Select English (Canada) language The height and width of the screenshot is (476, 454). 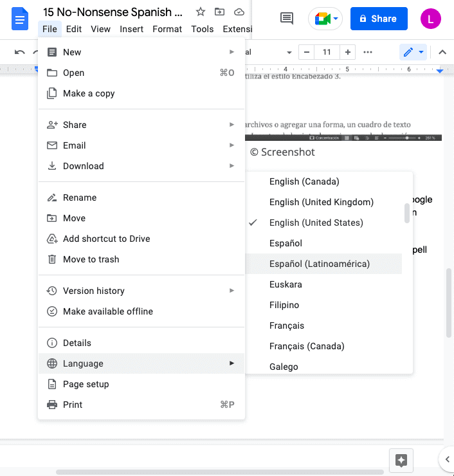323,181
